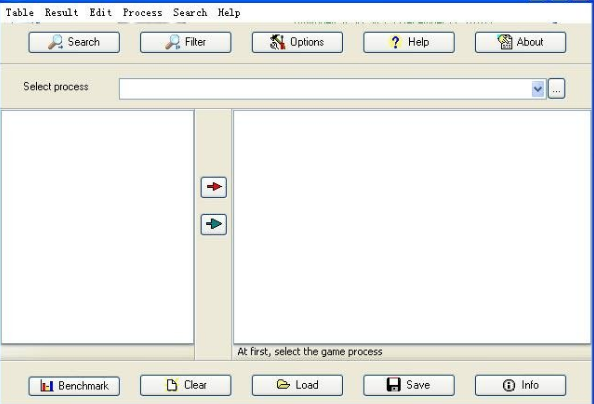594x404 pixels.
Task: Open the Process menu
Action: tap(142, 13)
